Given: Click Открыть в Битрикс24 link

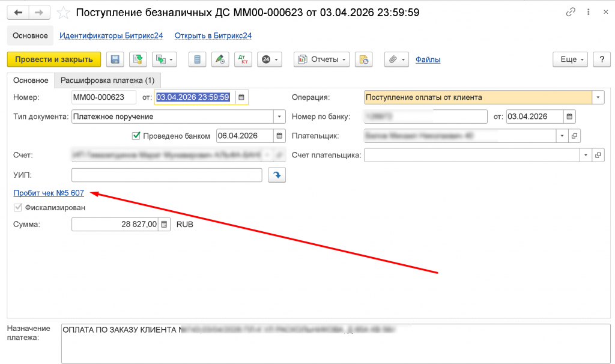Looking at the screenshot, I should tap(213, 35).
